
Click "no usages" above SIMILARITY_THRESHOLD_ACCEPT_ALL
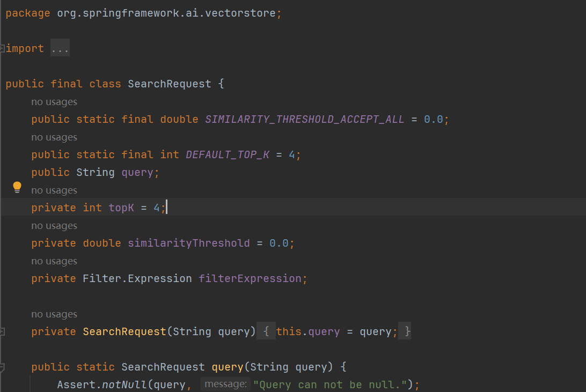point(54,101)
